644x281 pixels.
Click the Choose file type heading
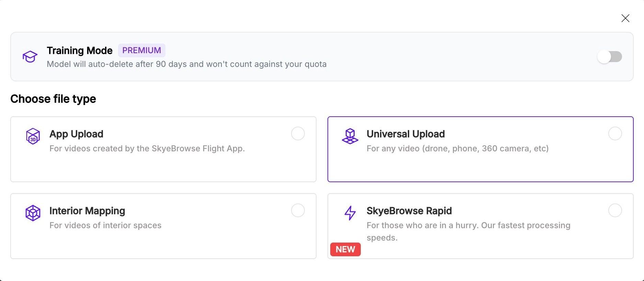(x=53, y=99)
